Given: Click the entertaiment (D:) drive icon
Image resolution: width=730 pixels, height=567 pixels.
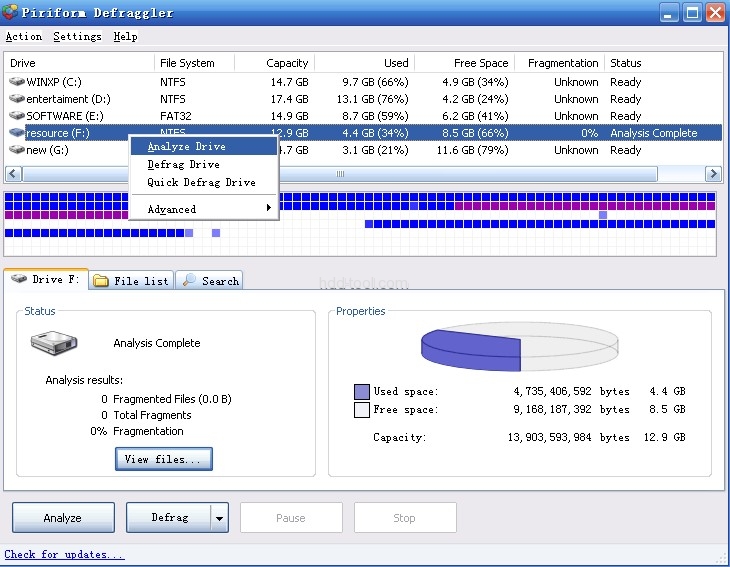Looking at the screenshot, I should 17,99.
